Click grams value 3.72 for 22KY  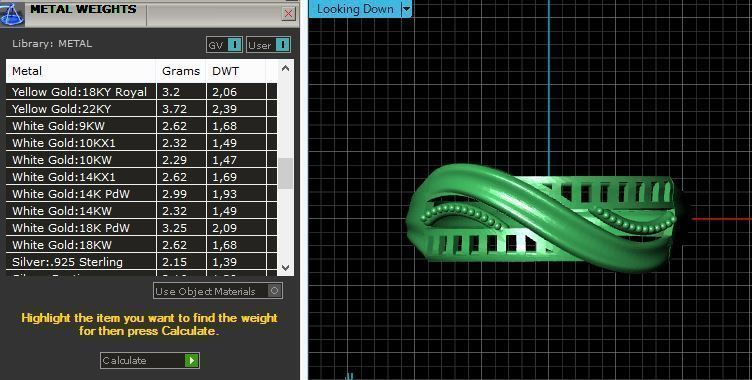tap(175, 109)
